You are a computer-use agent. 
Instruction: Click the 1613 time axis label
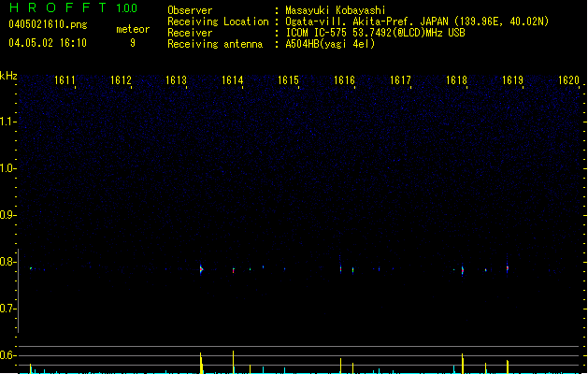coord(177,80)
